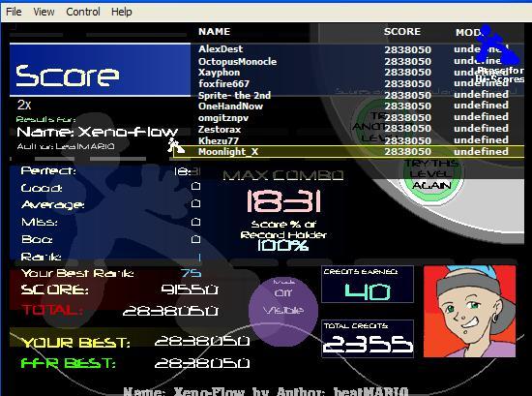This screenshot has height=396, width=532.
Task: Select the Sprite- the 2nd entry
Action: click(x=234, y=96)
